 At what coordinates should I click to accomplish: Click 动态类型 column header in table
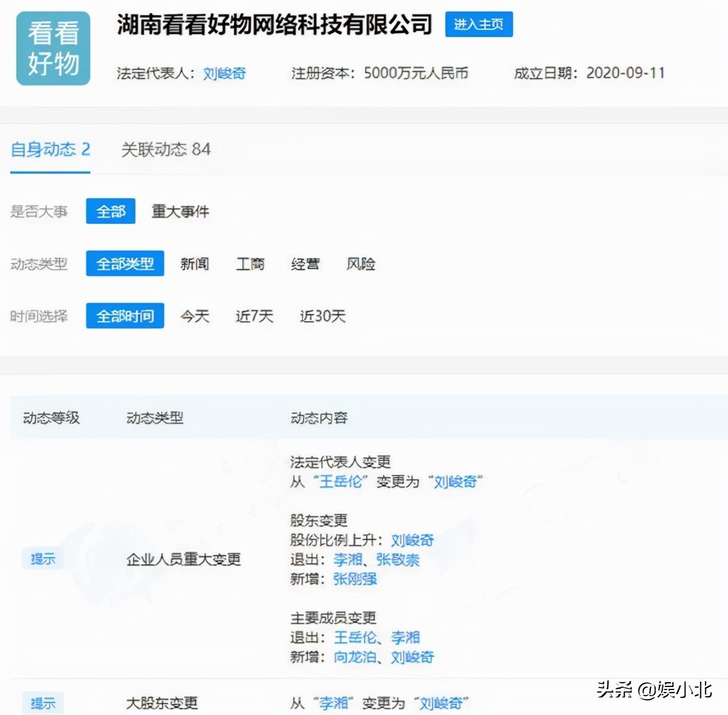point(154,418)
